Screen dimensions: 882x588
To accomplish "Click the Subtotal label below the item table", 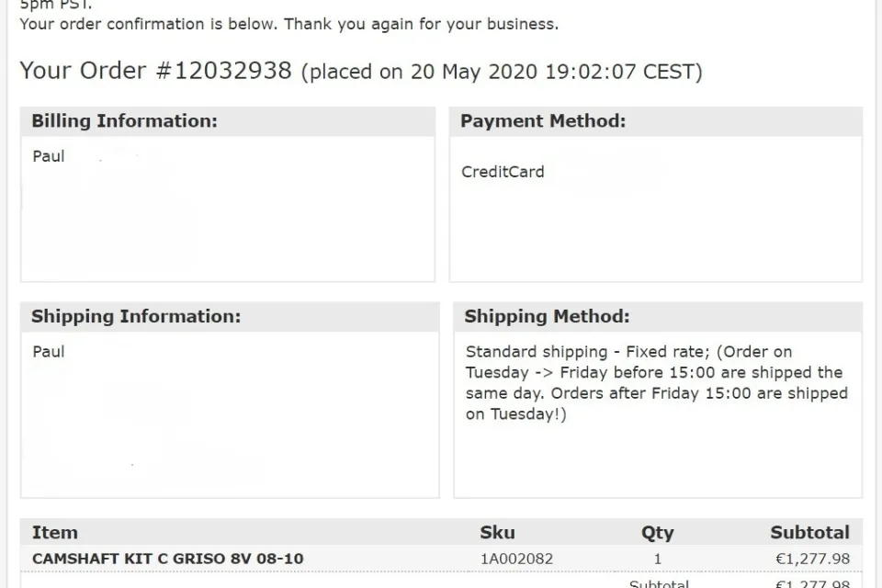I will click(659, 583).
